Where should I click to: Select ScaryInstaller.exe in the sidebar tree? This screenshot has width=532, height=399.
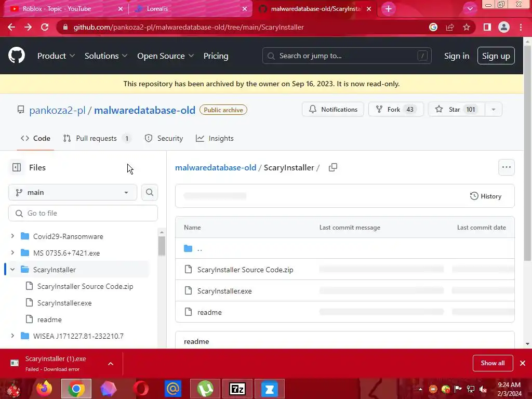coord(64,303)
